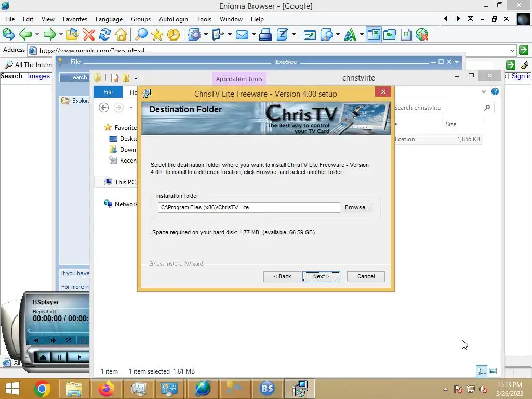This screenshot has width=532, height=399.
Task: Open File tab in christvlite Explorer
Action: pos(108,92)
